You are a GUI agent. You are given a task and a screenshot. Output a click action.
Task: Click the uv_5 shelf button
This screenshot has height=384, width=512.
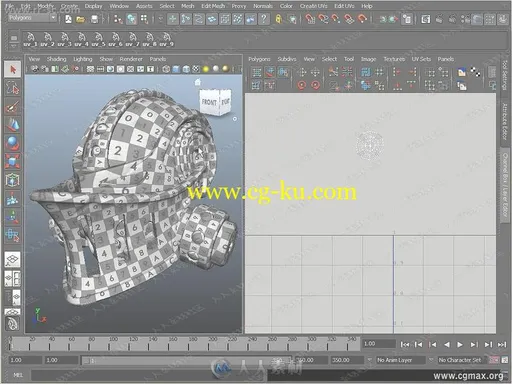(98, 40)
